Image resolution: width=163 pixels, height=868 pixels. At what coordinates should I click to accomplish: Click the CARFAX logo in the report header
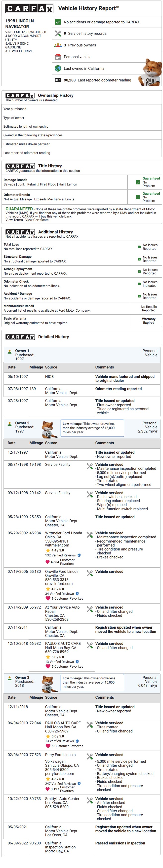pyautogui.click(x=30, y=8)
